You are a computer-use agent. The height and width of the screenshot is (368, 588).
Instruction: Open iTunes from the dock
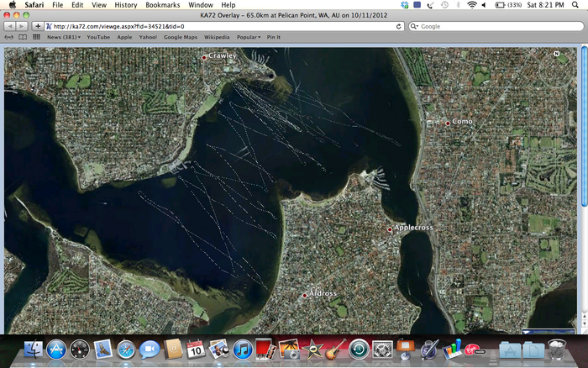[243, 349]
